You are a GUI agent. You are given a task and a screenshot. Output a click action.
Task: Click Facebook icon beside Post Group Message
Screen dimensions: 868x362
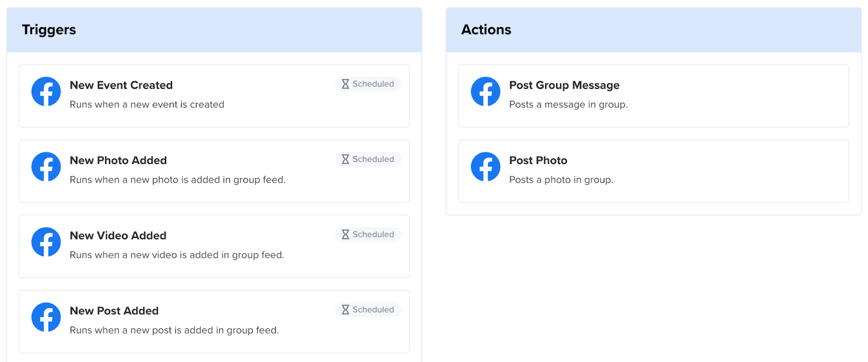point(486,91)
